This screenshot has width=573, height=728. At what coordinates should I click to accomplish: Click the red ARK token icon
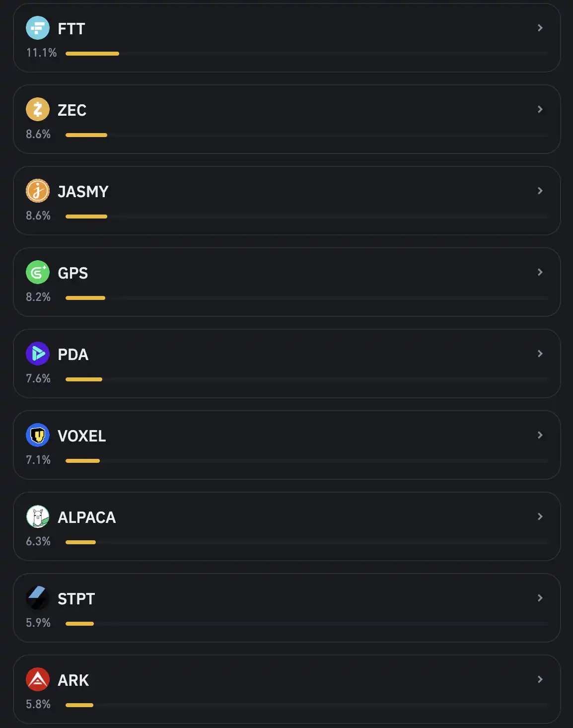pyautogui.click(x=38, y=680)
